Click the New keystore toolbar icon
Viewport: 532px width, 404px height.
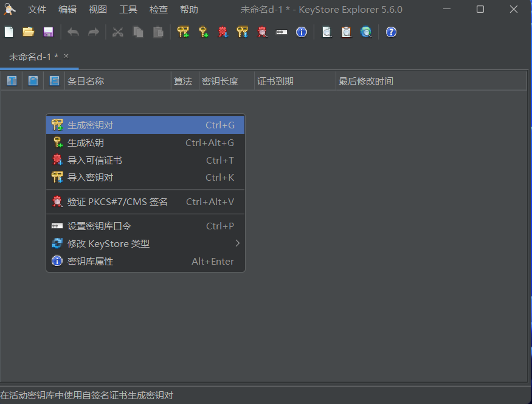tap(9, 32)
